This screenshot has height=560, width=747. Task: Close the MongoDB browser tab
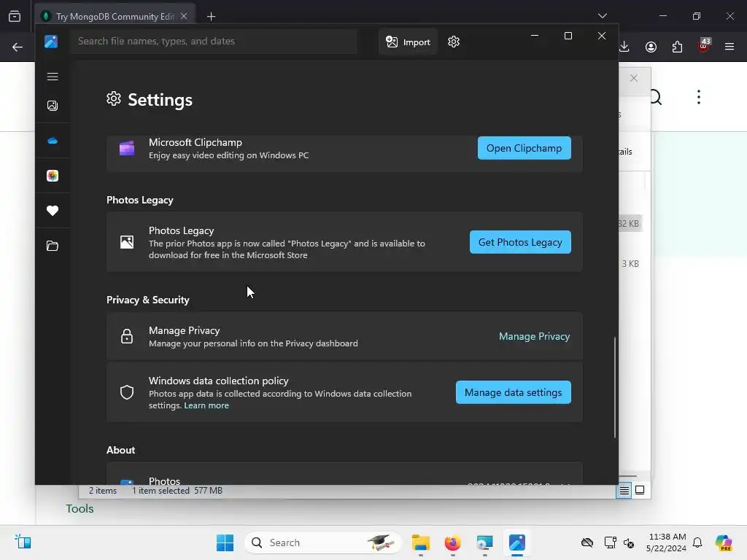pyautogui.click(x=184, y=16)
